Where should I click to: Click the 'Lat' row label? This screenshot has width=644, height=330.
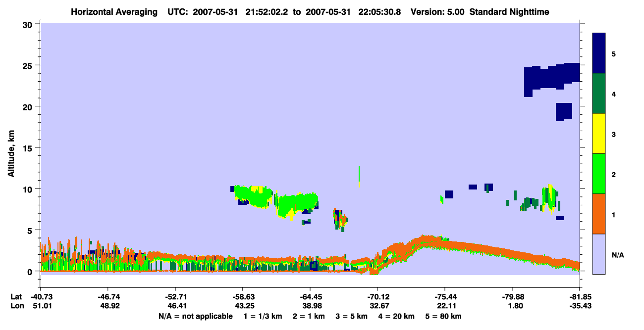[16, 297]
